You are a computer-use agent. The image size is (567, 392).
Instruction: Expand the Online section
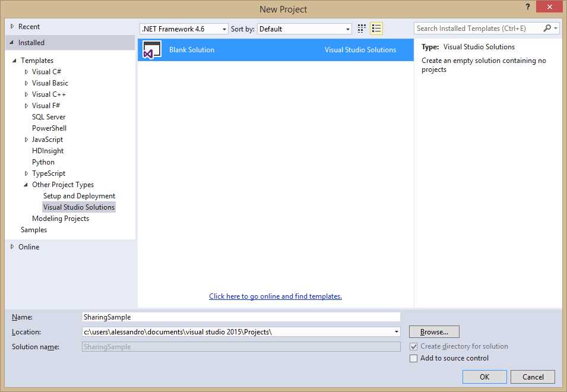coord(12,246)
